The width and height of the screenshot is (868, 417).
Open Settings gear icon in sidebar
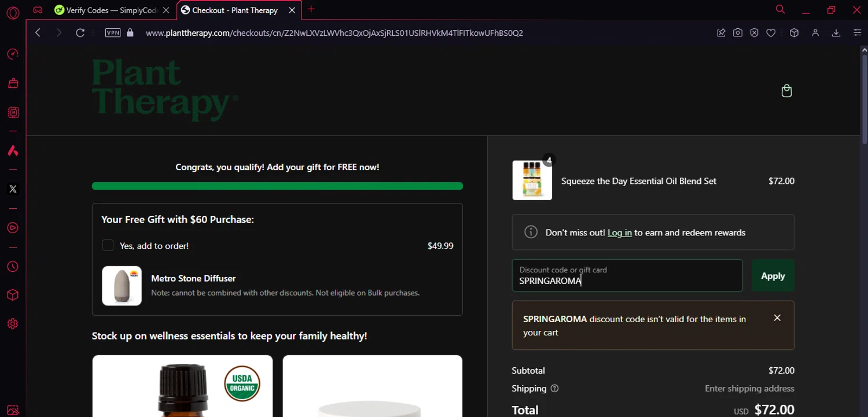(13, 324)
